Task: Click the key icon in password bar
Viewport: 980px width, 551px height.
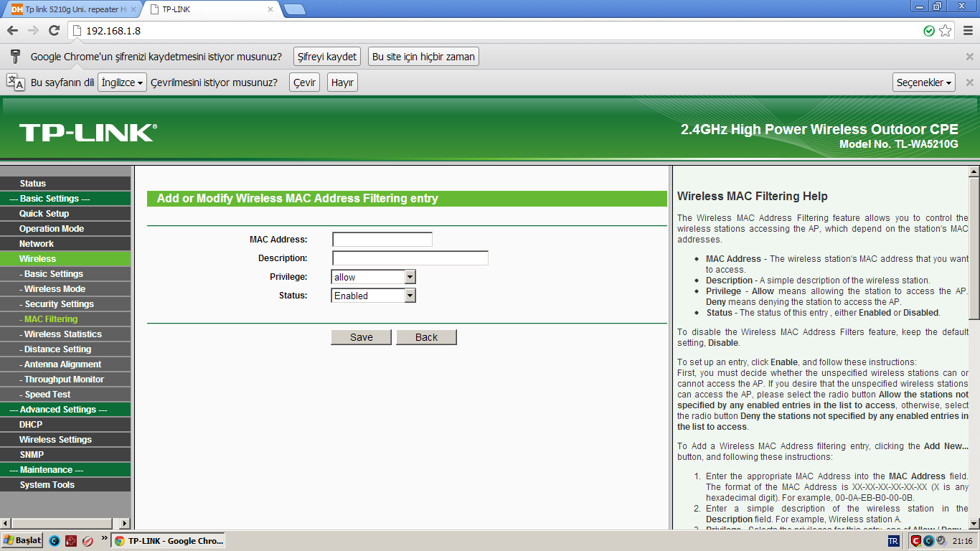Action: point(15,57)
